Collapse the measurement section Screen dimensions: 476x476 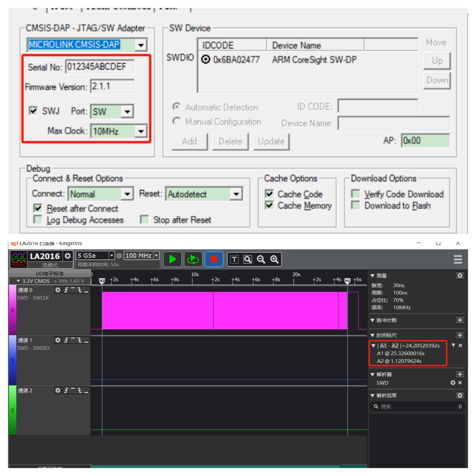click(372, 276)
